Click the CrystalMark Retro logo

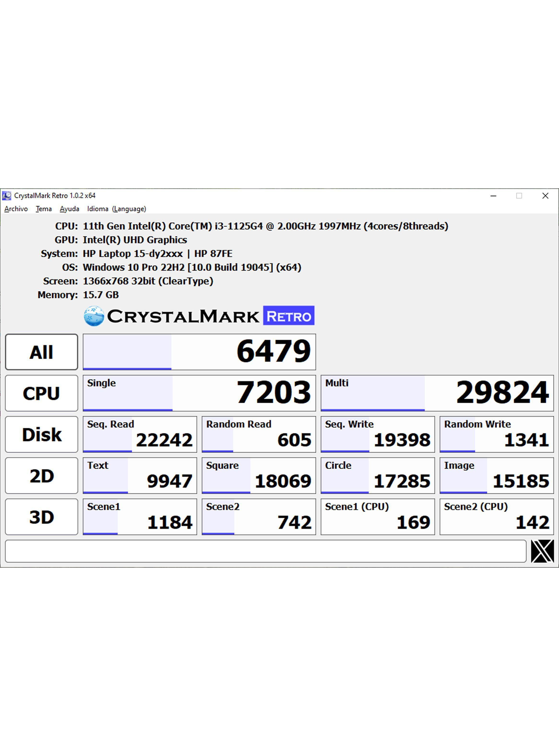click(x=199, y=316)
